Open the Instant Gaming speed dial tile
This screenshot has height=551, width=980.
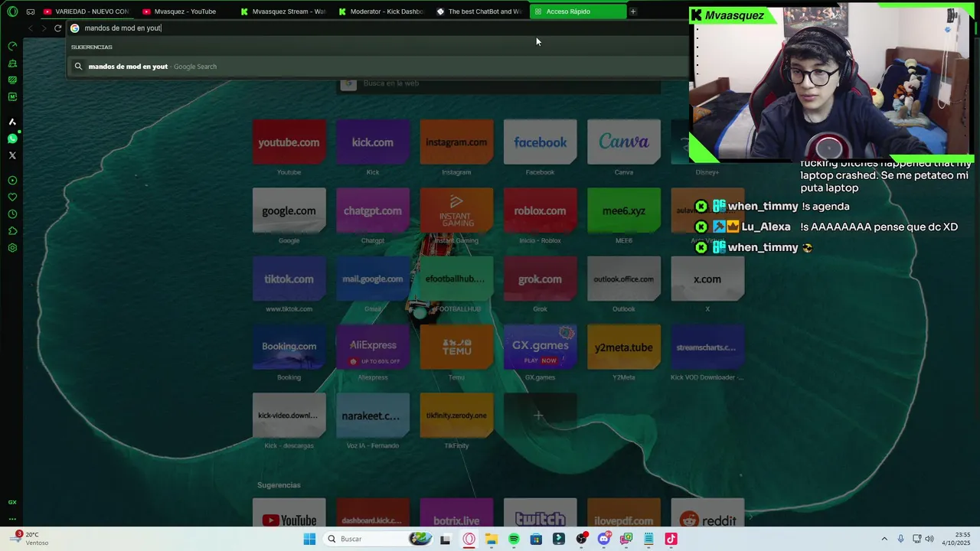(456, 210)
